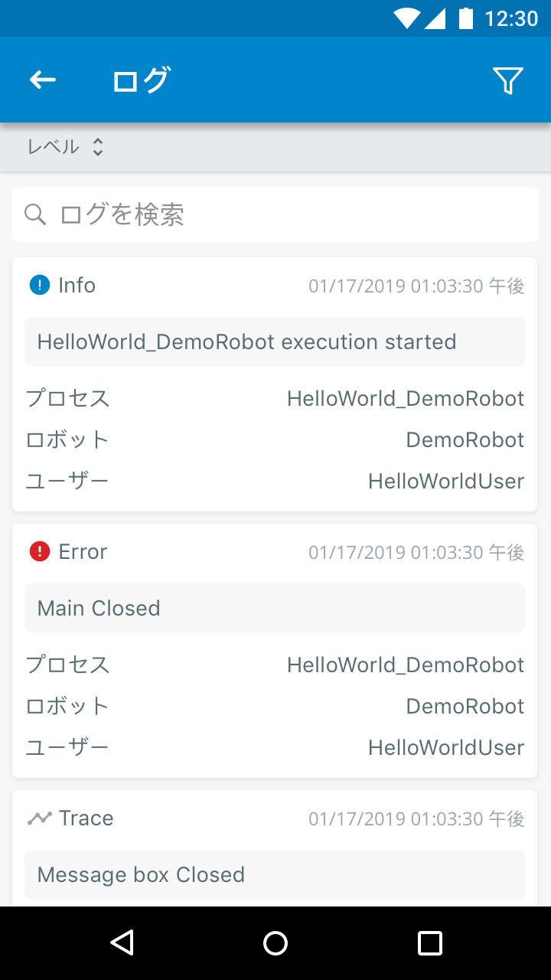Tap ロボット label in the Info card
This screenshot has height=980, width=551.
pos(67,439)
